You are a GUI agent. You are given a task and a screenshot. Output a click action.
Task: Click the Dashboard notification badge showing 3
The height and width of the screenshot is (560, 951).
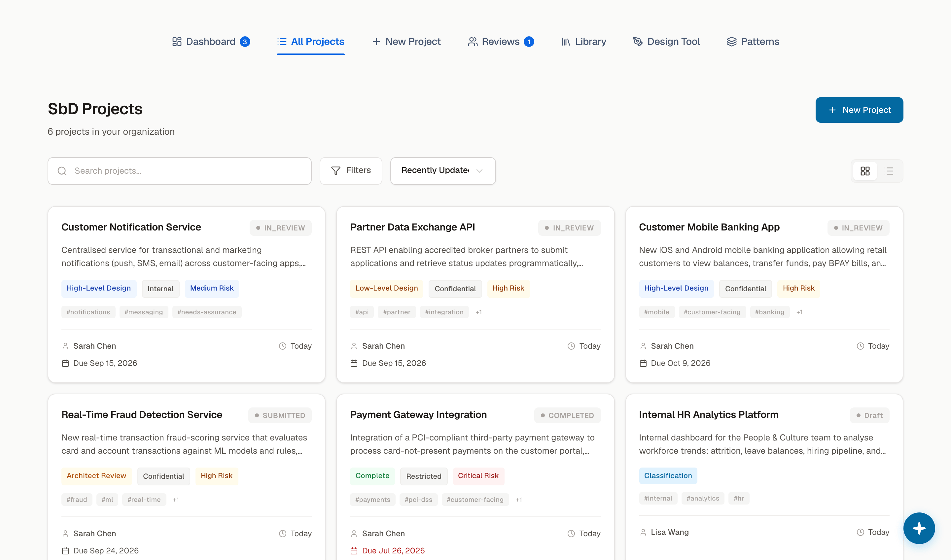click(x=245, y=42)
